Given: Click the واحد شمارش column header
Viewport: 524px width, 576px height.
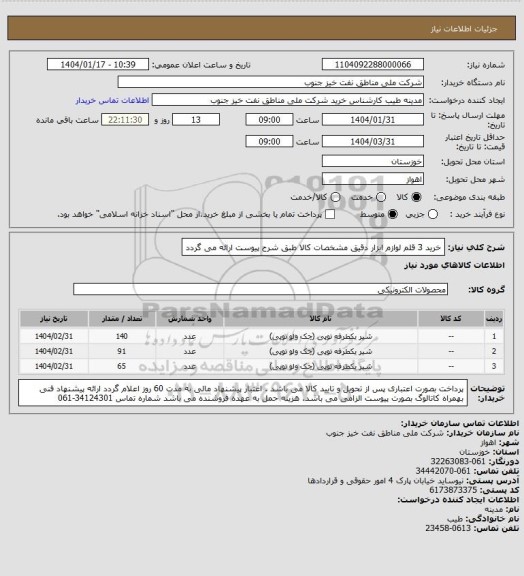Looking at the screenshot, I should [x=190, y=318].
